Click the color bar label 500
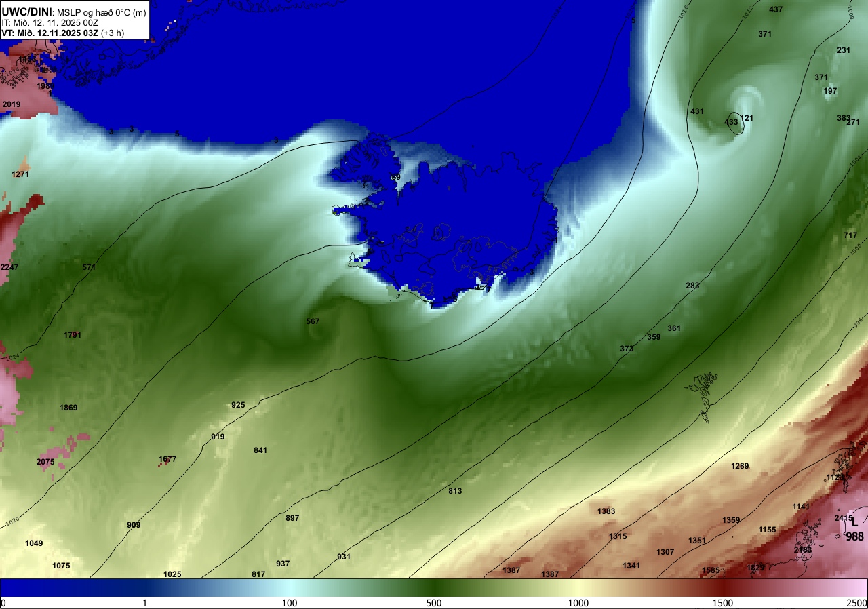Screen dimensions: 868x609 coord(434,603)
